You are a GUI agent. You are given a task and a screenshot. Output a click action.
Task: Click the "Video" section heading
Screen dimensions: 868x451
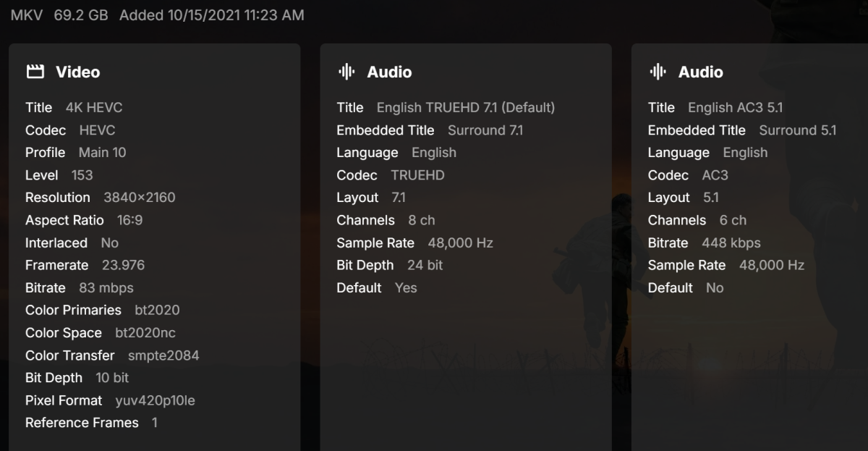pos(77,72)
